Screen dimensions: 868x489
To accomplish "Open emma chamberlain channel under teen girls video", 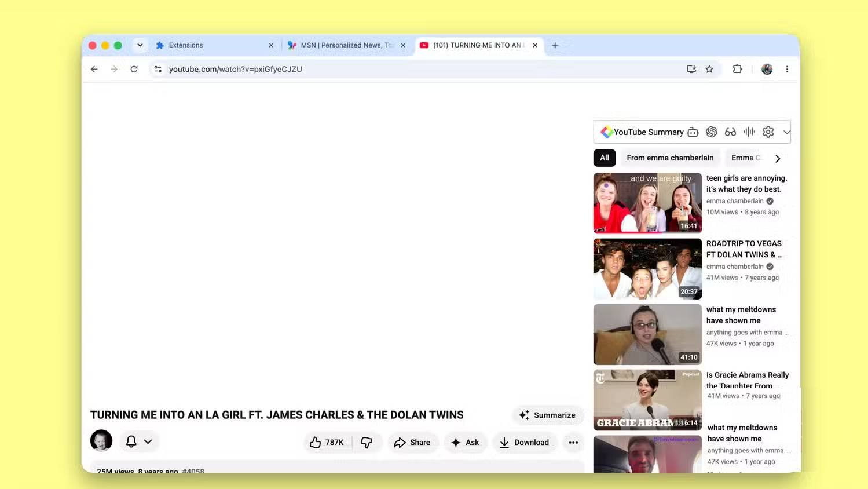I will click(x=735, y=201).
